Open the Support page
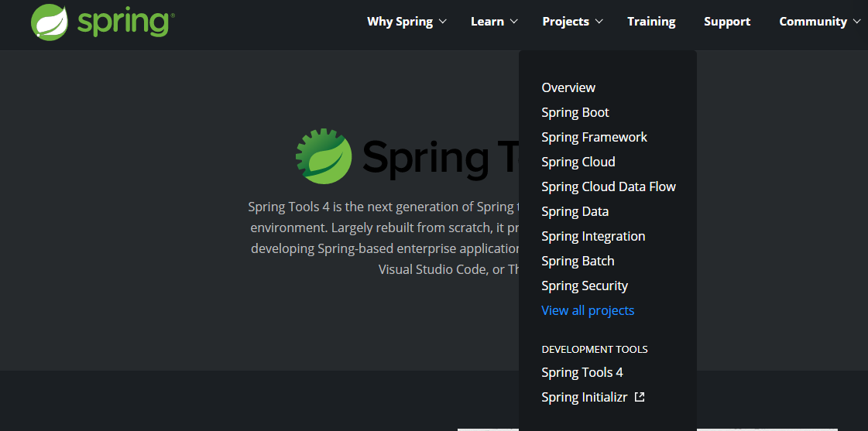The width and height of the screenshot is (868, 431). pos(727,22)
